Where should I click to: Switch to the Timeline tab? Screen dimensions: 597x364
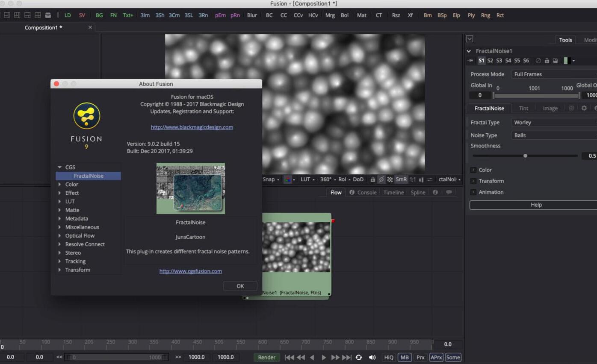coord(393,192)
